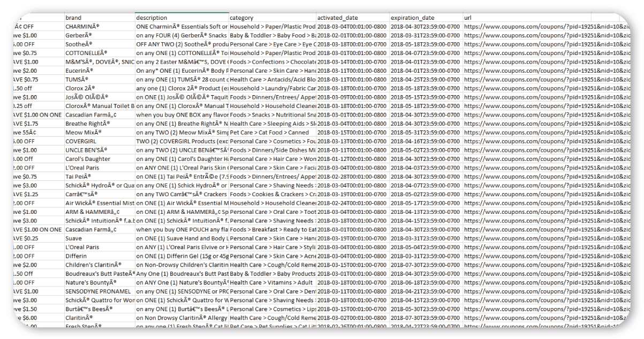The height and width of the screenshot is (339, 644).
Task: Click the Boudreaux's Butt Paste brand cell
Action: point(100,274)
